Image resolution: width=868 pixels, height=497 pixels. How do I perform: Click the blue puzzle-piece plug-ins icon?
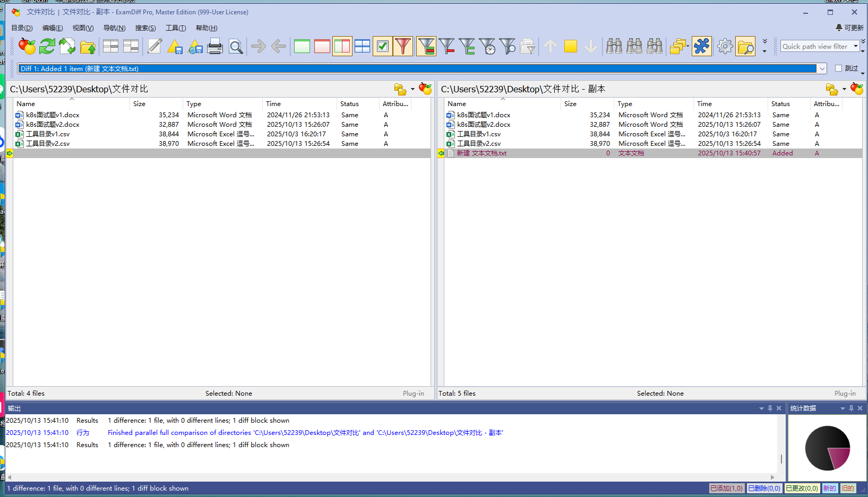click(701, 47)
